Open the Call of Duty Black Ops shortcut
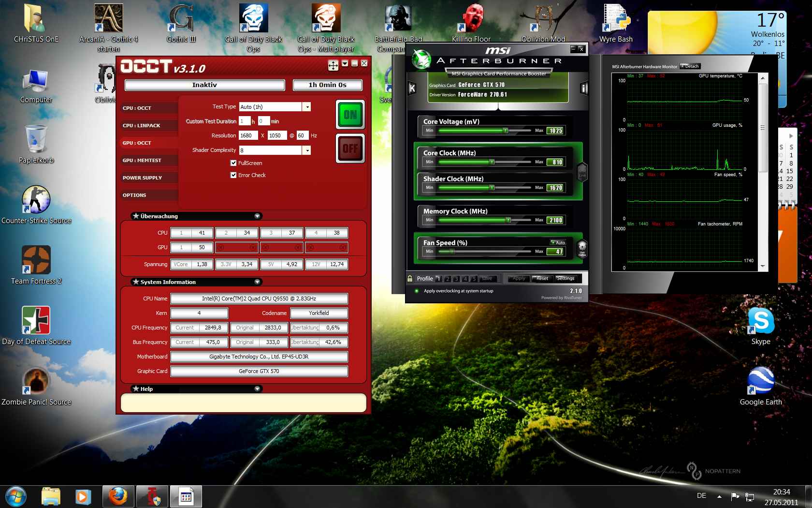 (x=253, y=28)
